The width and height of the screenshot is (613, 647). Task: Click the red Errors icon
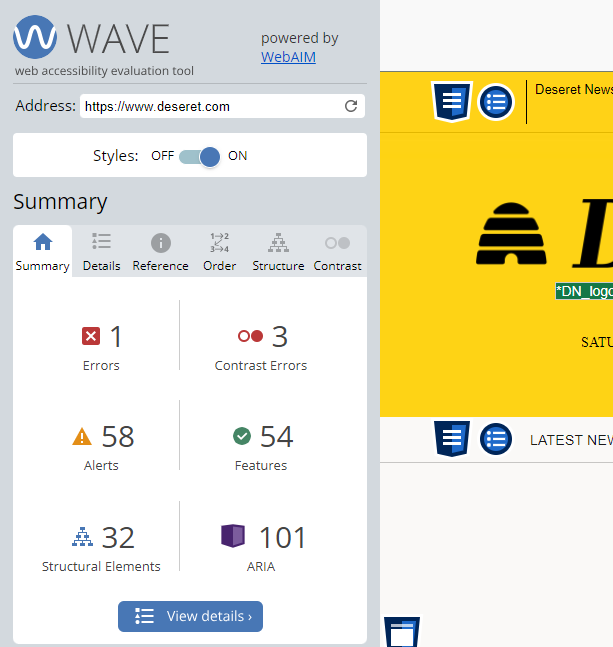(91, 337)
